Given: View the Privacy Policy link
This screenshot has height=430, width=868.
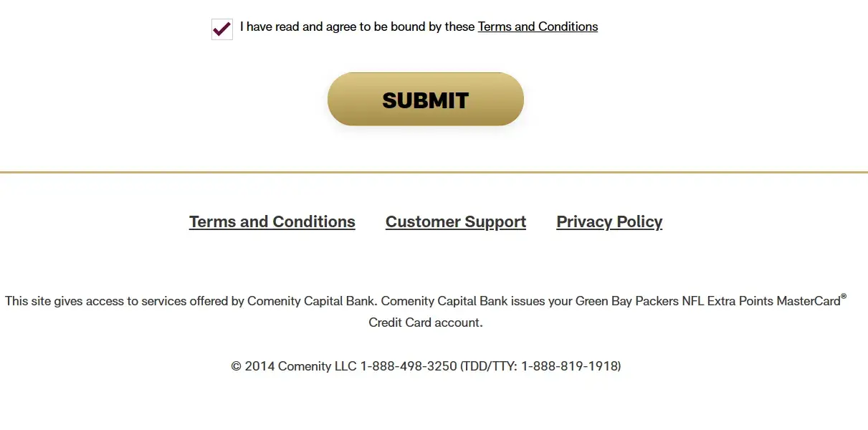Looking at the screenshot, I should tap(609, 222).
